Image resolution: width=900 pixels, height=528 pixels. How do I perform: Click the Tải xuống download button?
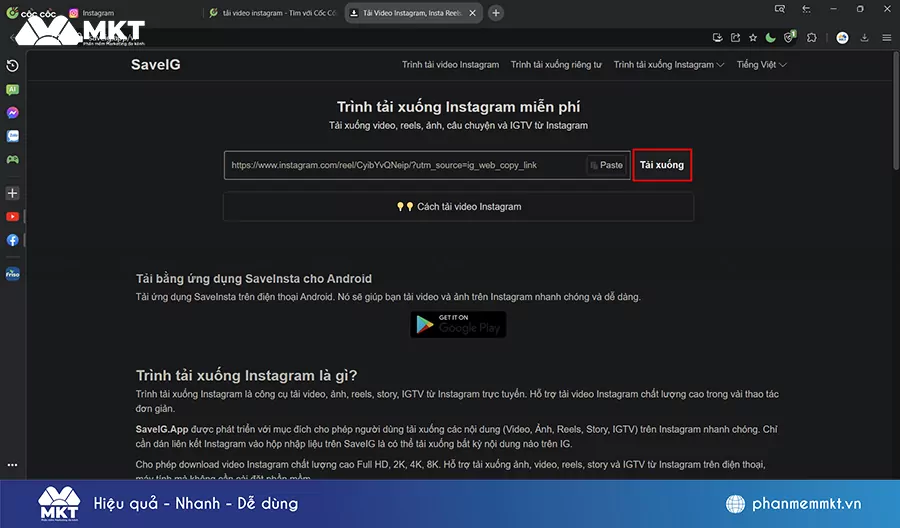(662, 165)
